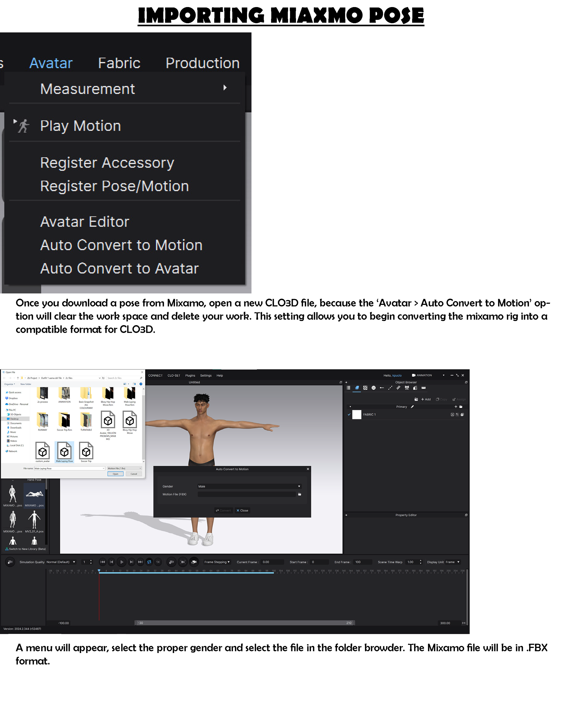Click the folder icon in Primary row
The height and width of the screenshot is (728, 562).
pyautogui.click(x=461, y=407)
